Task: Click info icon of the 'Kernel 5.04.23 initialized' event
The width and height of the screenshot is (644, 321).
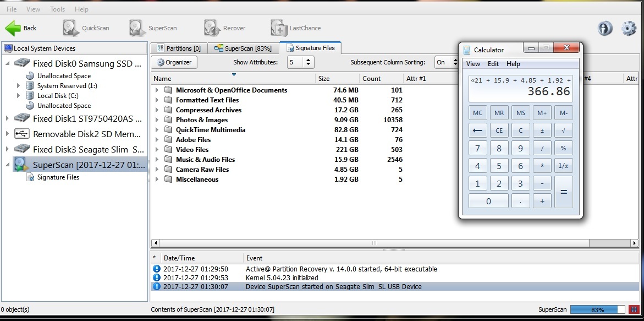Action: point(157,278)
